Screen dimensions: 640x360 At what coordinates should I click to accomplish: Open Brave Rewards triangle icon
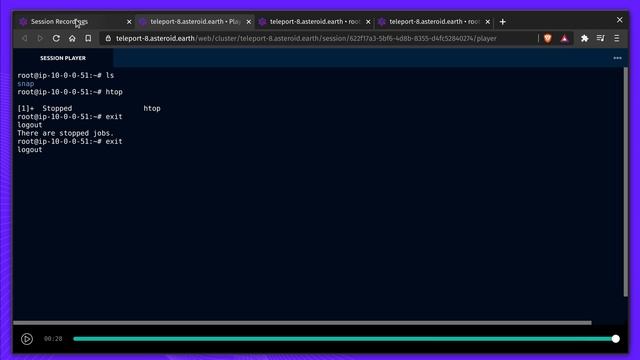coord(564,38)
